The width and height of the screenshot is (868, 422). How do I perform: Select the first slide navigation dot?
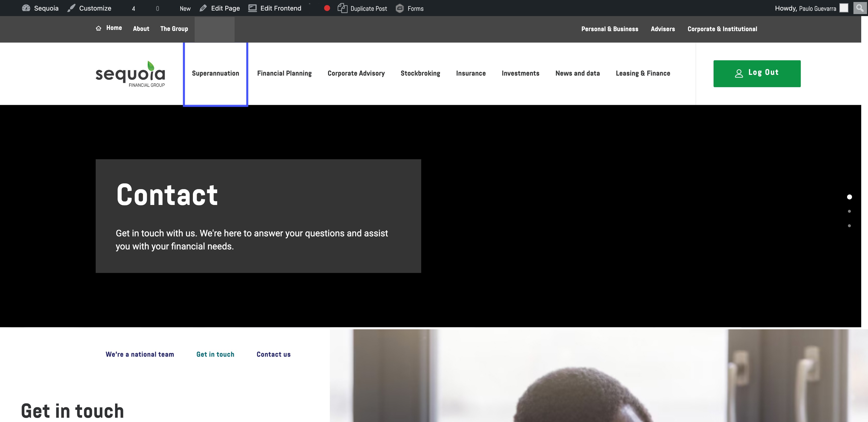849,197
